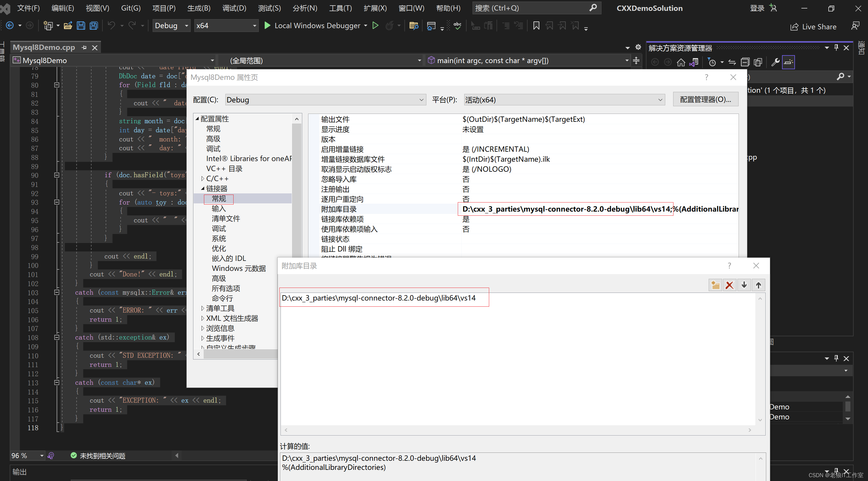Open Solution Explorer home icon
The height and width of the screenshot is (481, 868).
pyautogui.click(x=681, y=62)
